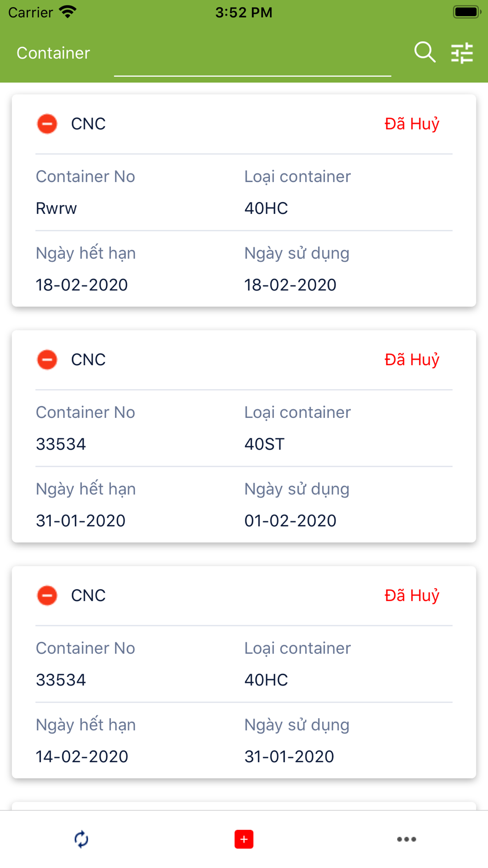This screenshot has height=868, width=488.
Task: Tap red minus icon on 40ST card
Action: (x=47, y=360)
